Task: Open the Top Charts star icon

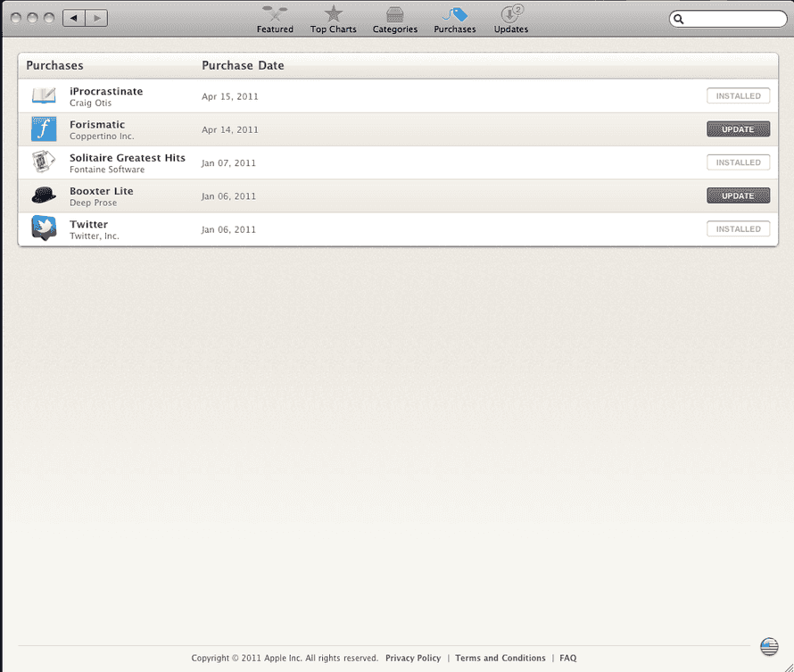Action: tap(333, 13)
